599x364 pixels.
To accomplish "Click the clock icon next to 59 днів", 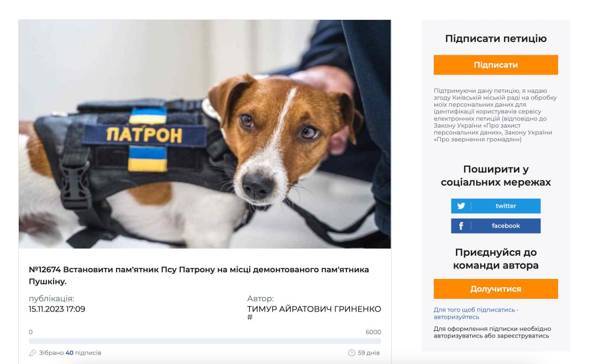I will (351, 353).
